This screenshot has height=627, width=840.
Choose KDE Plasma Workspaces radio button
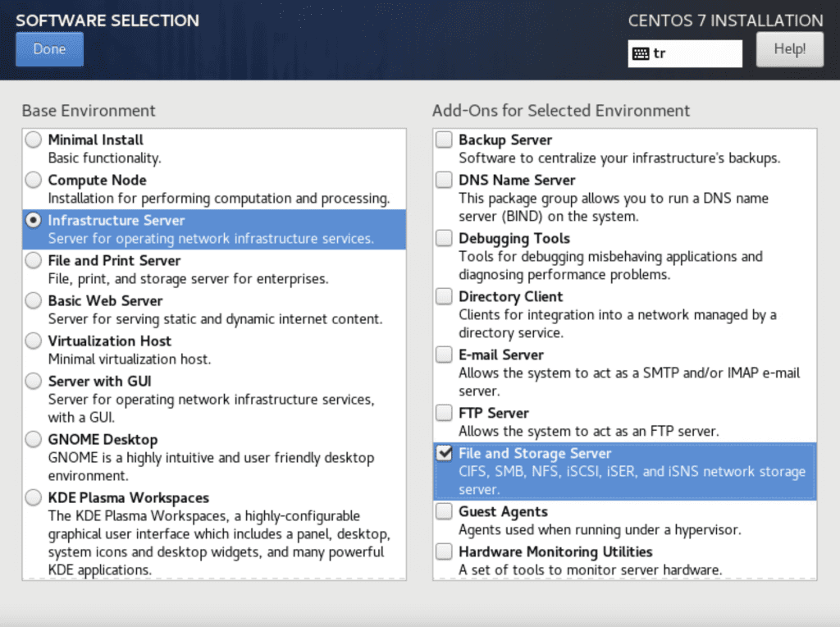pos(33,498)
